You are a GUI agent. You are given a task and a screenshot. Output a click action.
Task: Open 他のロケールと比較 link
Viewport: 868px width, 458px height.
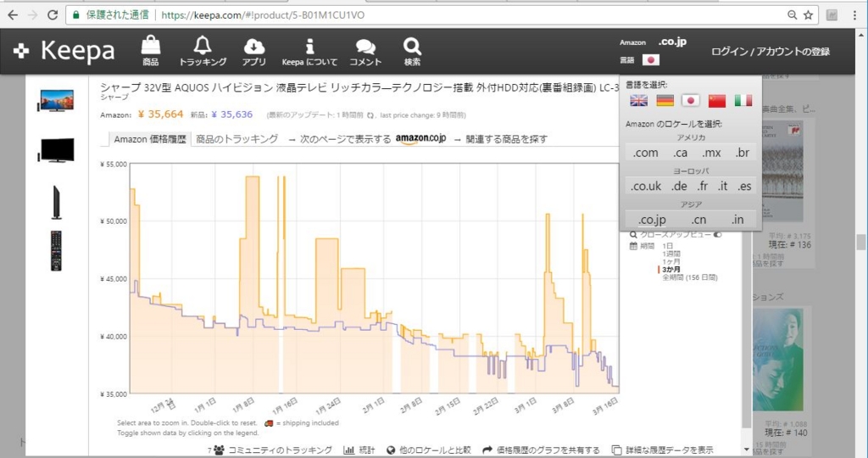[x=428, y=450]
